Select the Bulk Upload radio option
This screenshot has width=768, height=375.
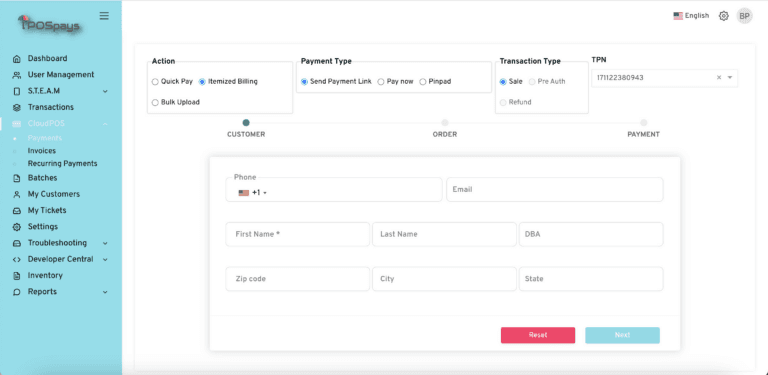point(155,103)
